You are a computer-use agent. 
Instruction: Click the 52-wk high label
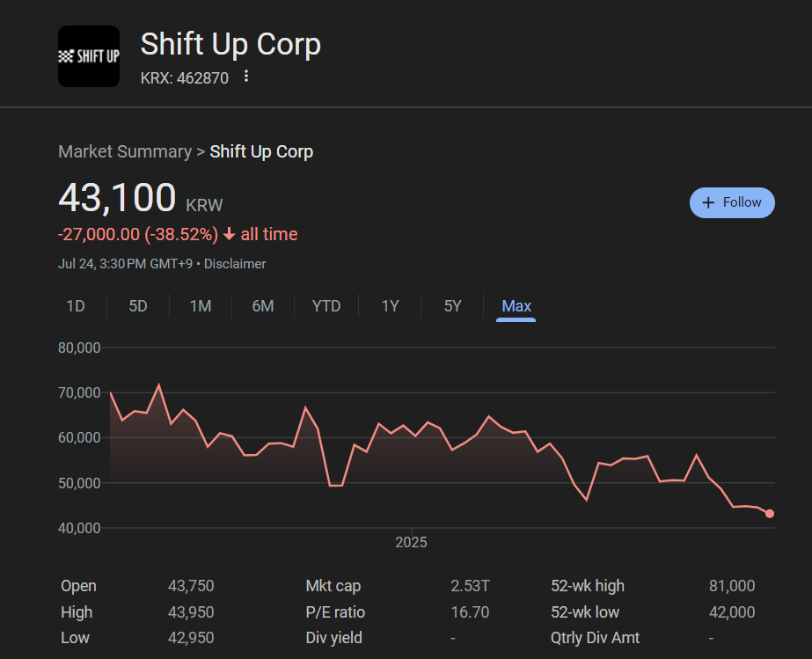[x=588, y=586]
